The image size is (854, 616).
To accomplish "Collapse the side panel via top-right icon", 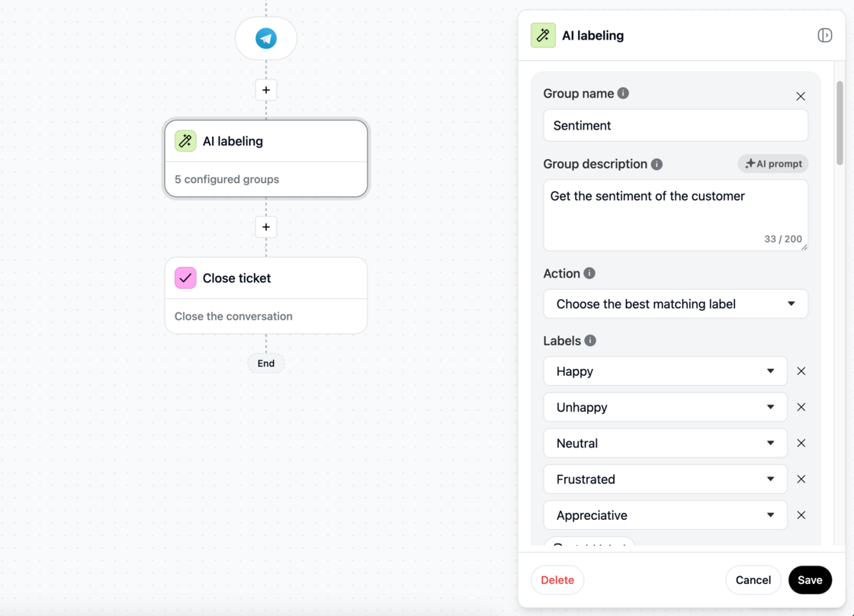I will point(824,35).
